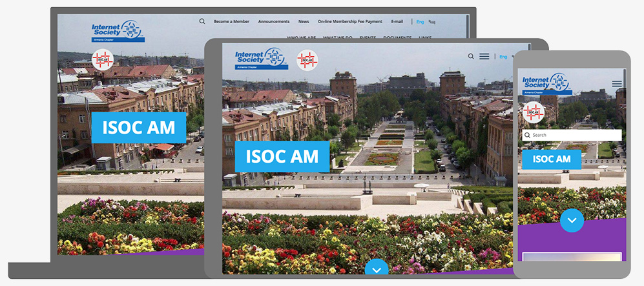The image size is (644, 286).
Task: Open Become a Member link on laptop
Action: click(231, 21)
